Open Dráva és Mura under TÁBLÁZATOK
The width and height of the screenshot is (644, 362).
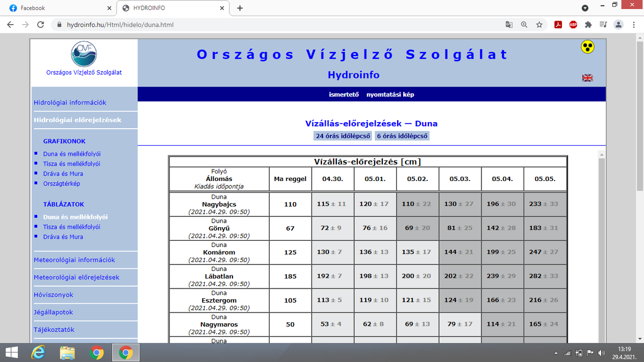(63, 237)
